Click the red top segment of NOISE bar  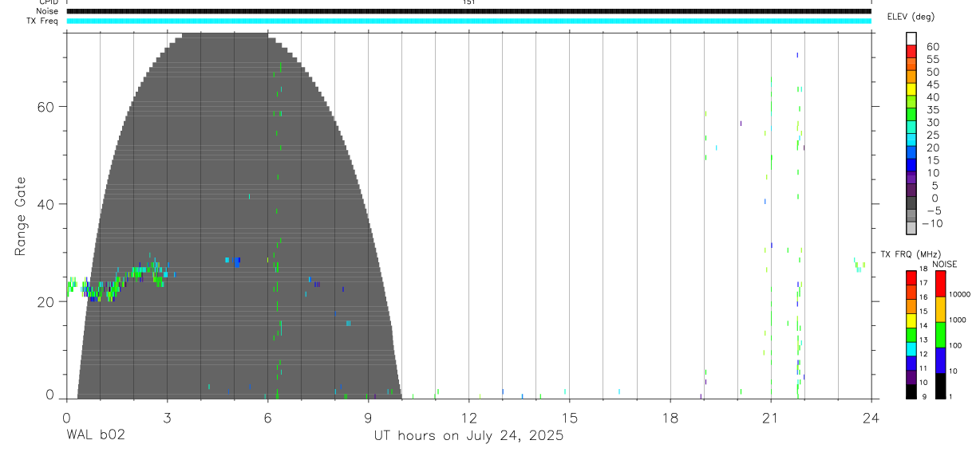tap(940, 283)
